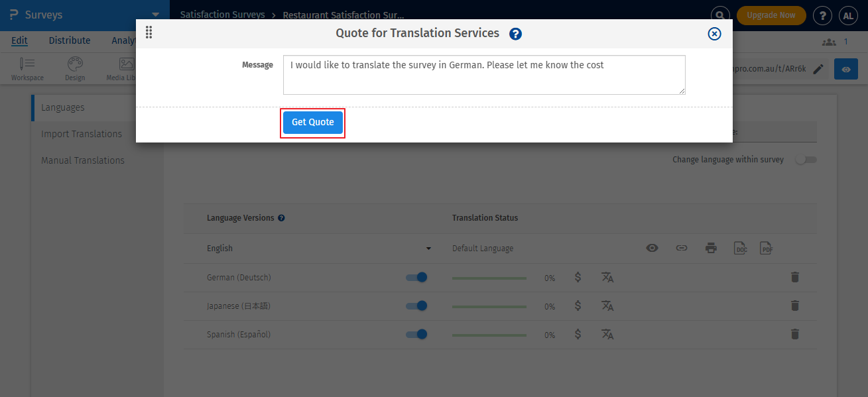Screen dimensions: 868x397
Task: Click the Get Quote button
Action: [x=313, y=123]
